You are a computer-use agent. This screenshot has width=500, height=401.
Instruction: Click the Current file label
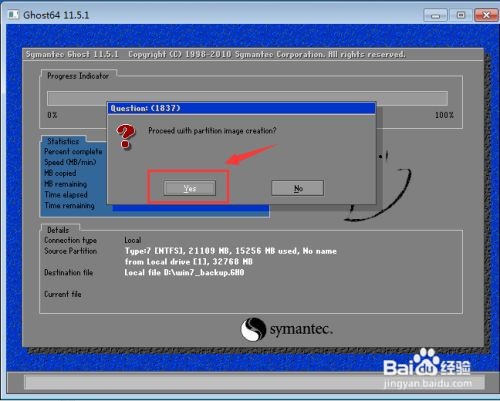pyautogui.click(x=63, y=294)
